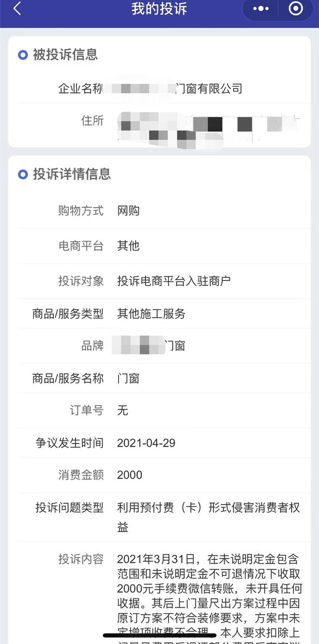Image resolution: width=319 pixels, height=644 pixels.
Task: Tap the blue circle beside 投诉详情信息
Action: (x=23, y=174)
